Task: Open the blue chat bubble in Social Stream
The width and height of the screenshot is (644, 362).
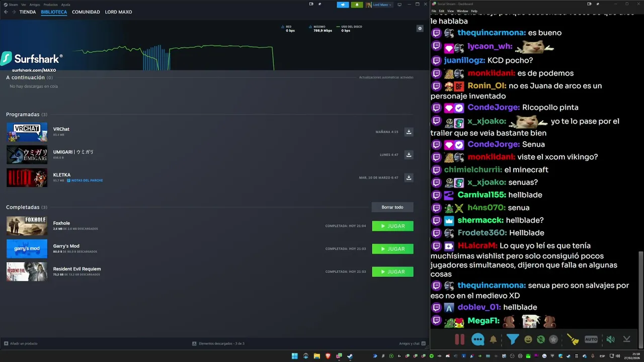Action: [477, 339]
